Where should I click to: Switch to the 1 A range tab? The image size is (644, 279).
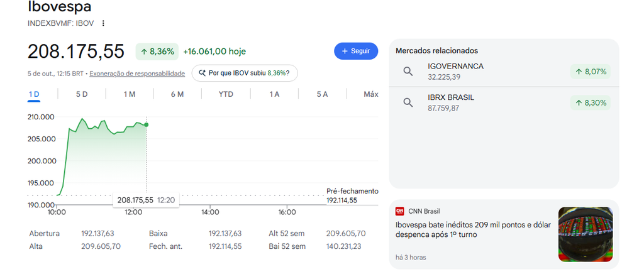coord(274,94)
